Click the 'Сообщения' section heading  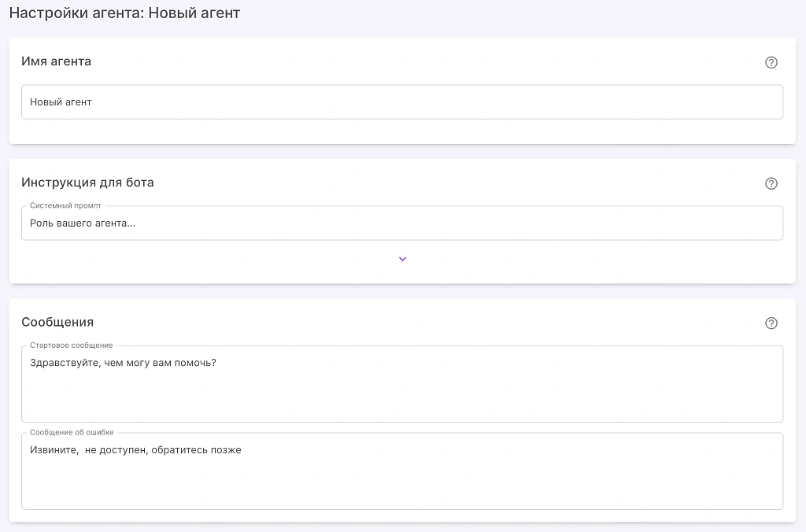pos(57,322)
